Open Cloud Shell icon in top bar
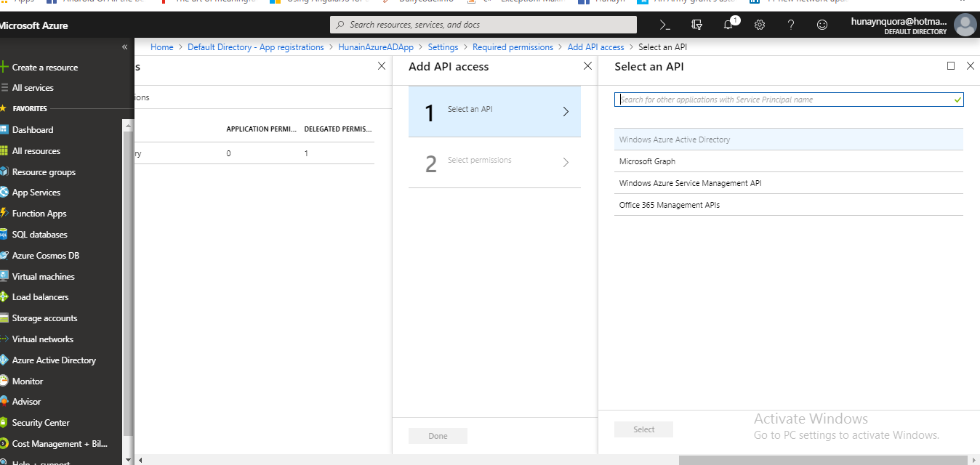This screenshot has height=465, width=980. pyautogui.click(x=664, y=25)
